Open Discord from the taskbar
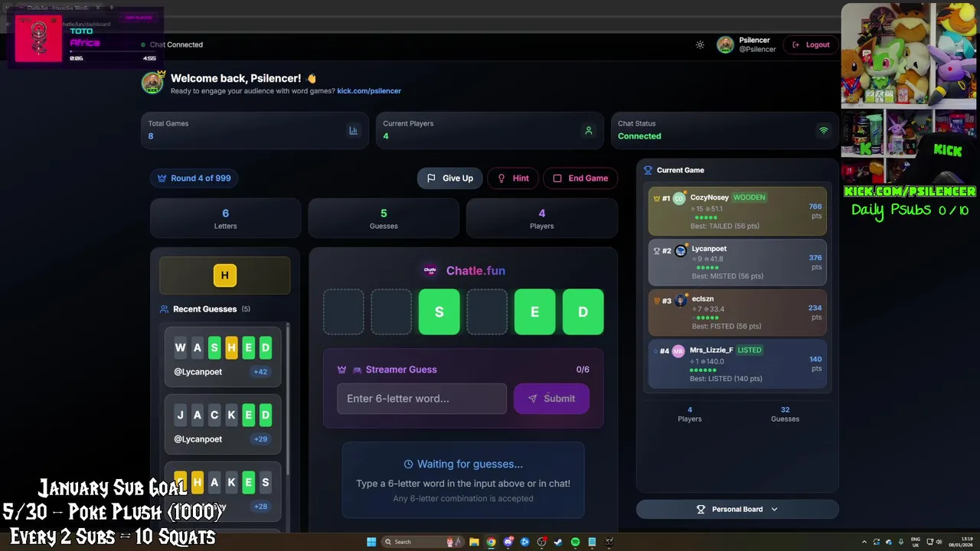This screenshot has height=551, width=980. coord(508,542)
